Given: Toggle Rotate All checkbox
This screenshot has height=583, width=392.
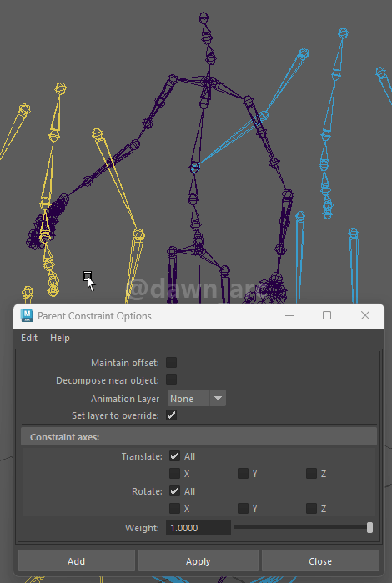Looking at the screenshot, I should [x=174, y=490].
